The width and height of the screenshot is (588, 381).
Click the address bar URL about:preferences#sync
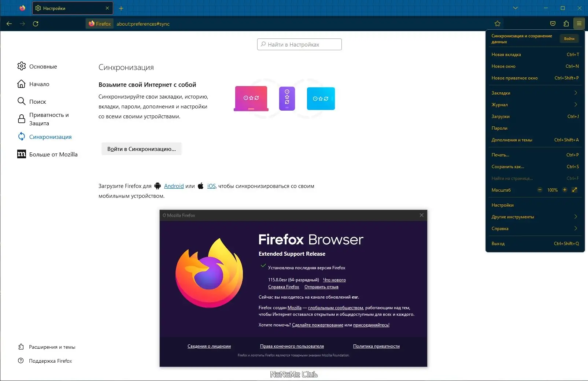point(143,24)
